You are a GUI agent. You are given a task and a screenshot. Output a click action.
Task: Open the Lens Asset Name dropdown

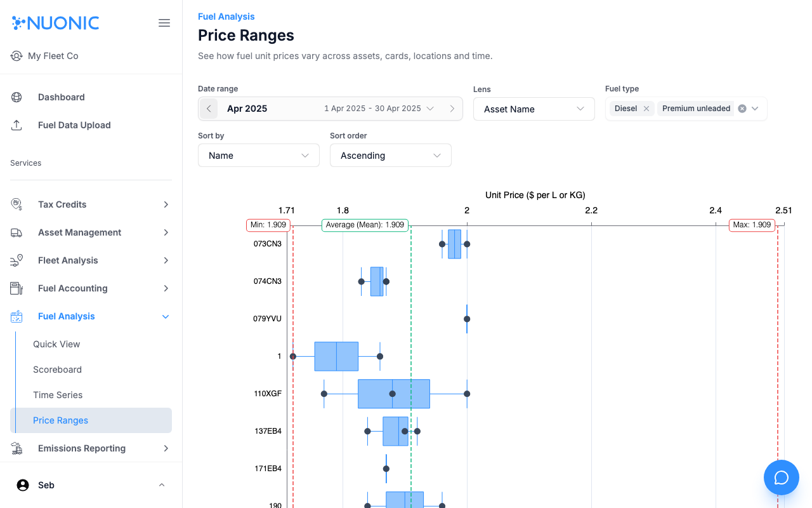pyautogui.click(x=534, y=109)
